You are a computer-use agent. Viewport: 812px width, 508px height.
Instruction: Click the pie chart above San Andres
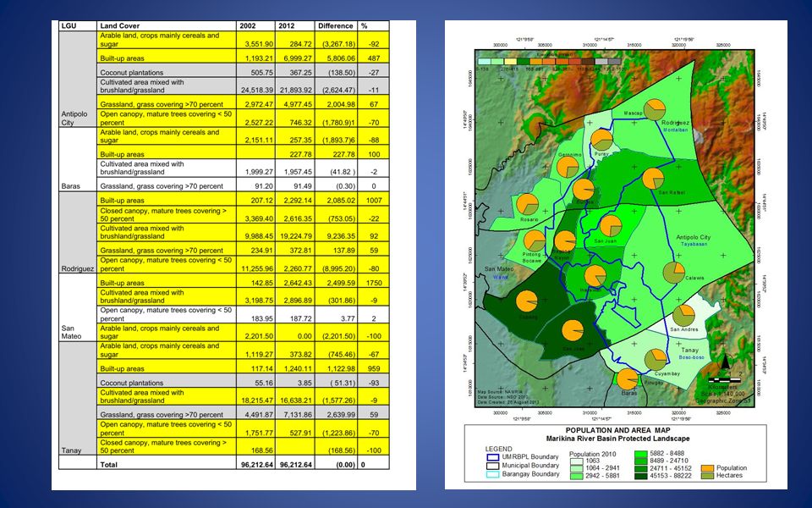coord(683,315)
